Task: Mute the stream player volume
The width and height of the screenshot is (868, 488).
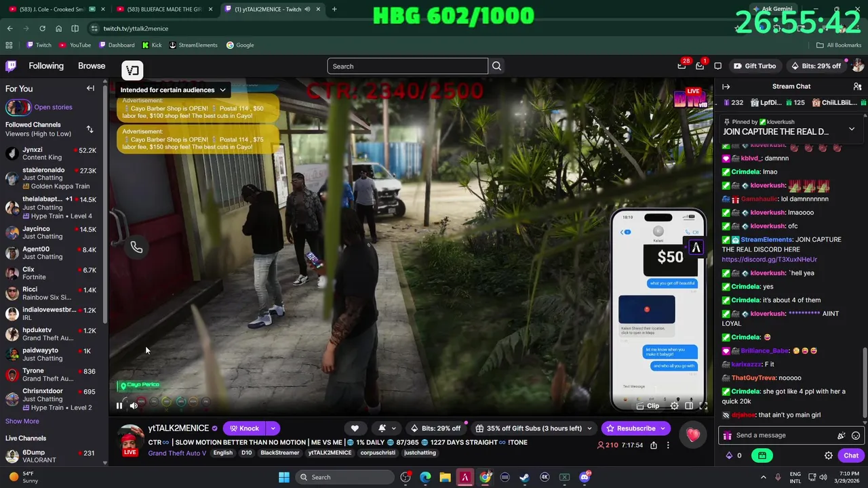Action: (x=134, y=405)
